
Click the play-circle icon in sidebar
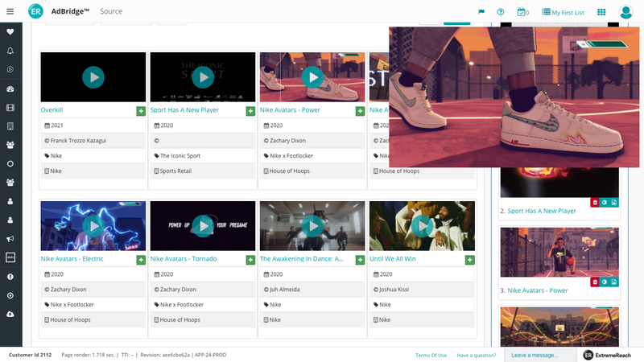point(10,69)
